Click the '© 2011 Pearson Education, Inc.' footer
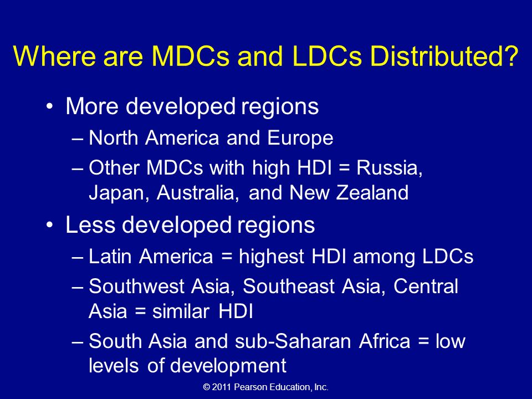 point(265,387)
